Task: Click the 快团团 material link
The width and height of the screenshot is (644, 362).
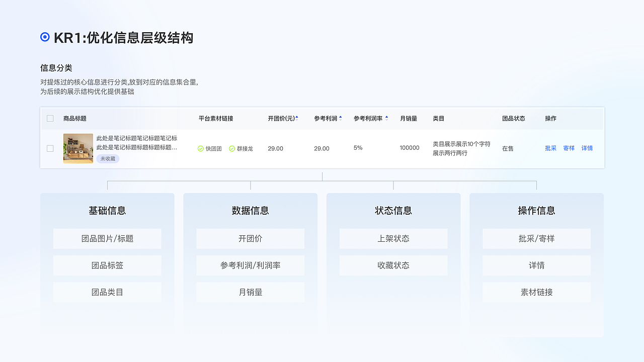Action: (x=214, y=149)
